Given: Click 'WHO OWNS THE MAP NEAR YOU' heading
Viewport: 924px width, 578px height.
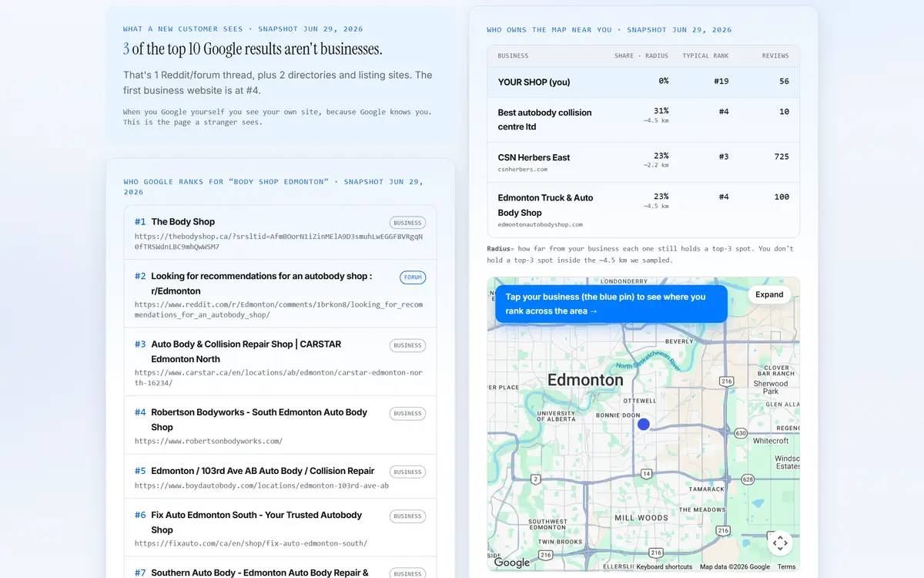Looking at the screenshot, I should [609, 30].
